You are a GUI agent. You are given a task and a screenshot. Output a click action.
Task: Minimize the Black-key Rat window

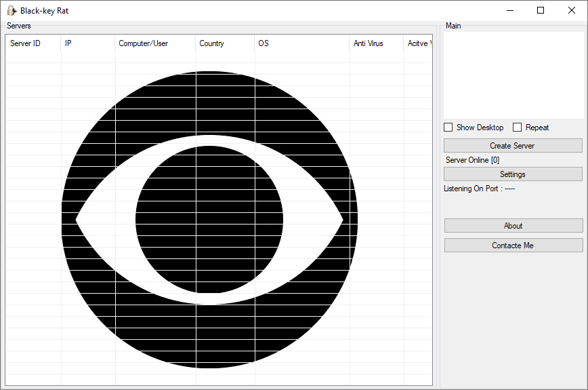coord(509,10)
